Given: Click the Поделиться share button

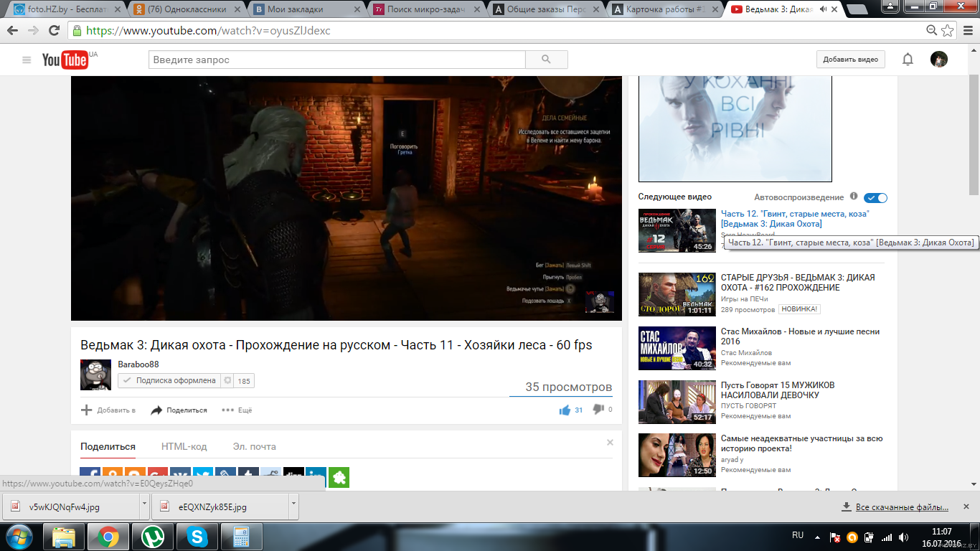Looking at the screenshot, I should coord(179,410).
